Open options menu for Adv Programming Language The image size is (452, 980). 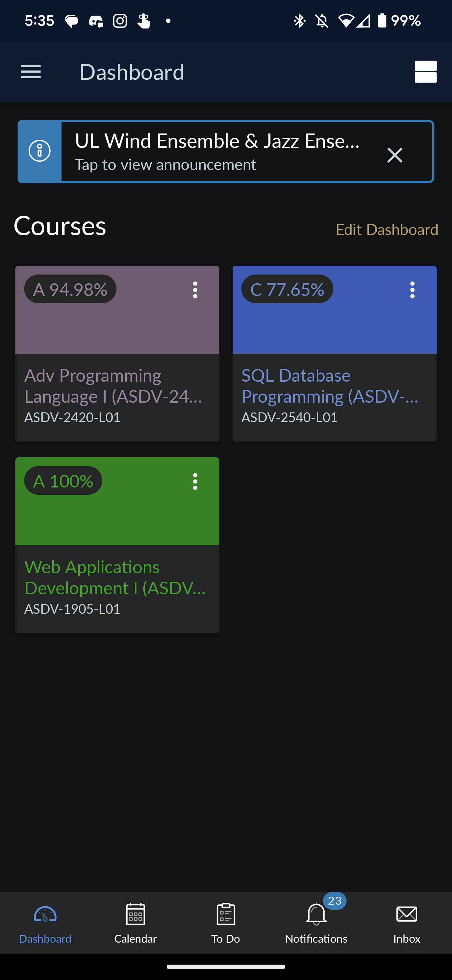(195, 290)
